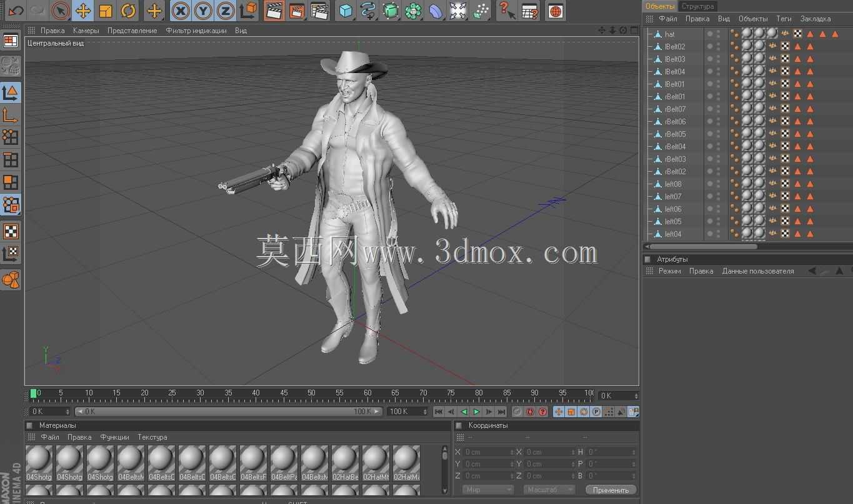Enable Object Axis mode in left sidebar

pos(11,115)
